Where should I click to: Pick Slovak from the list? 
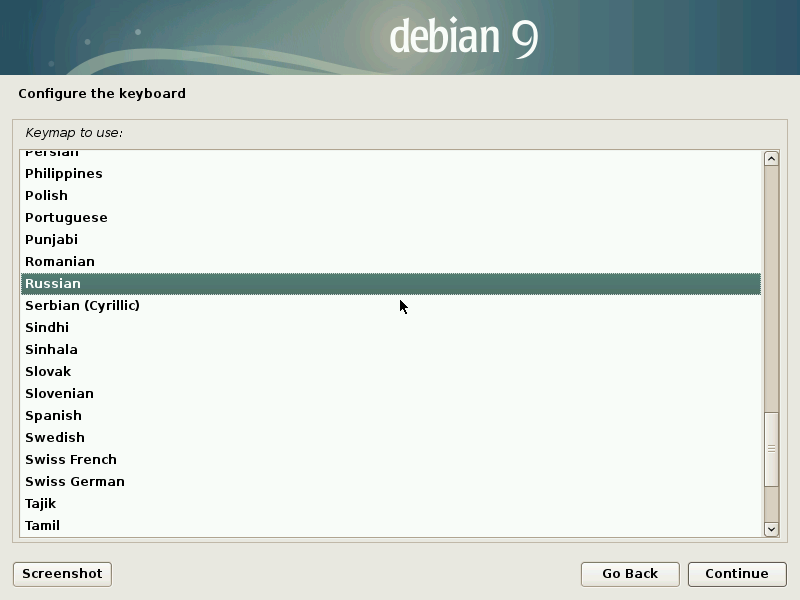pyautogui.click(x=391, y=371)
